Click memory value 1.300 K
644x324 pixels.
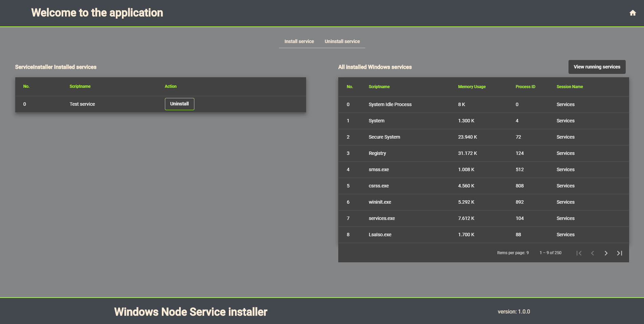(466, 121)
